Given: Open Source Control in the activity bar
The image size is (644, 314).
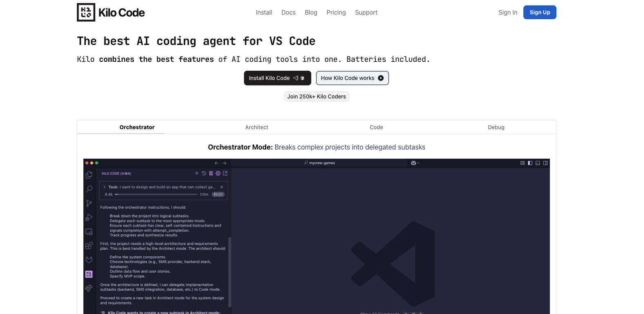Looking at the screenshot, I should click(89, 203).
